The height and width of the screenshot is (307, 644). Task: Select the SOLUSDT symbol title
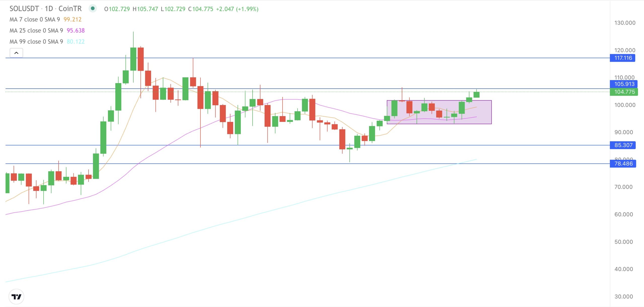(x=24, y=9)
